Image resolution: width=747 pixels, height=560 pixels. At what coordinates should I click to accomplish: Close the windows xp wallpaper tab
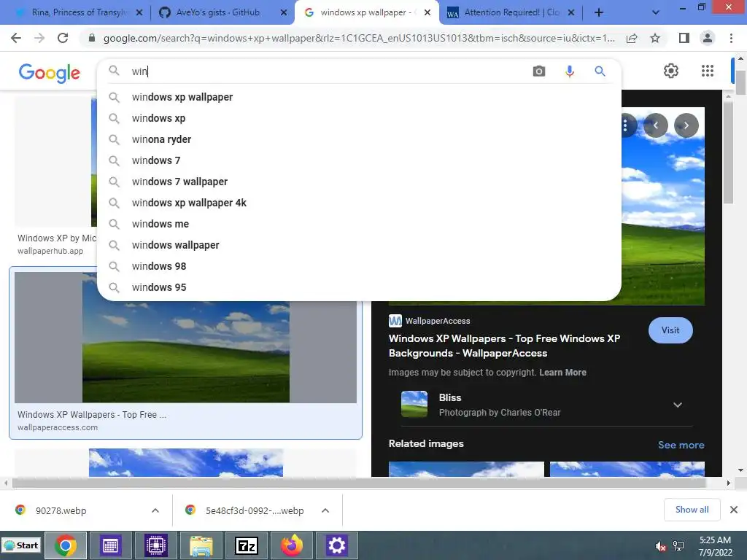coord(427,12)
